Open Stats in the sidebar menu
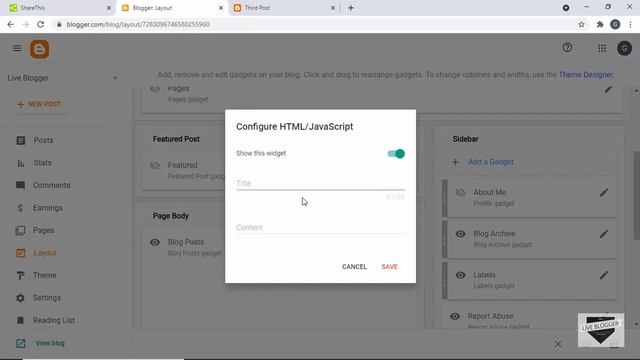The width and height of the screenshot is (640, 360). [42, 163]
